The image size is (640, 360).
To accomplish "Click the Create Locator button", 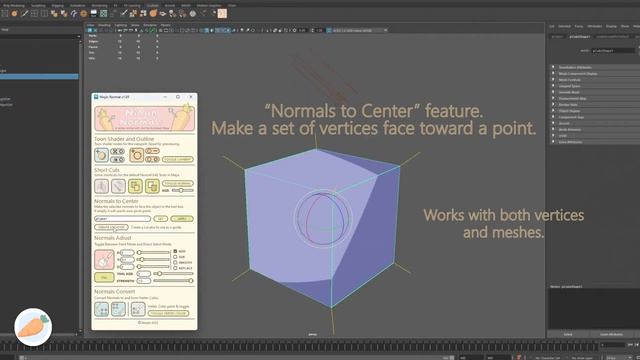I will pyautogui.click(x=111, y=227).
